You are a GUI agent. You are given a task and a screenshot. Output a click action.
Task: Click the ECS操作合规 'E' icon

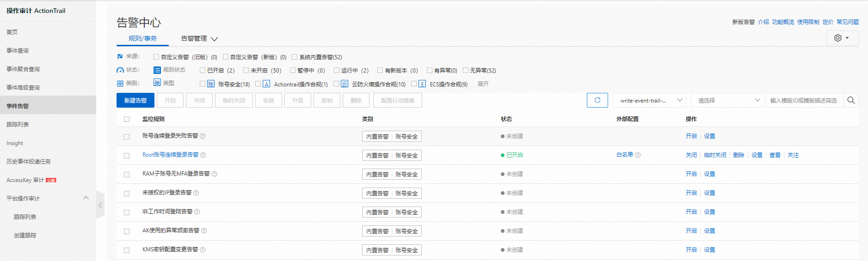pyautogui.click(x=422, y=84)
